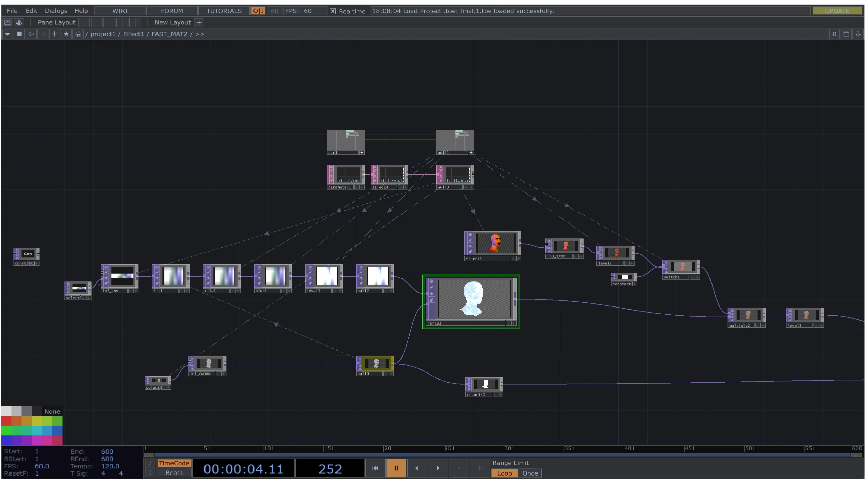This screenshot has height=482, width=868.
Task: Set Range Limit to Once
Action: [530, 473]
